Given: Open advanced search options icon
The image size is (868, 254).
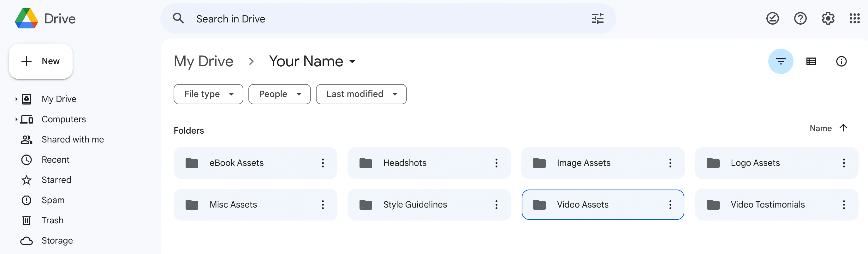Looking at the screenshot, I should tap(597, 19).
